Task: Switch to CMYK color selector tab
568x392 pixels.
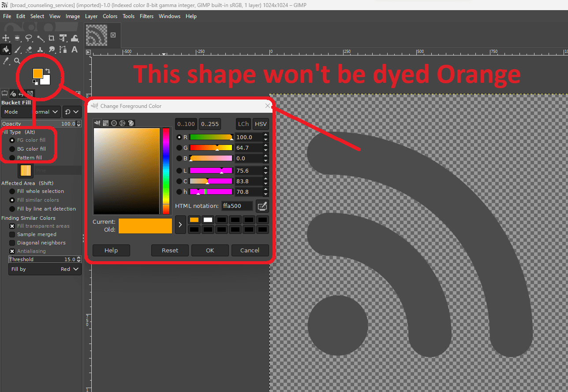Action: coord(106,123)
